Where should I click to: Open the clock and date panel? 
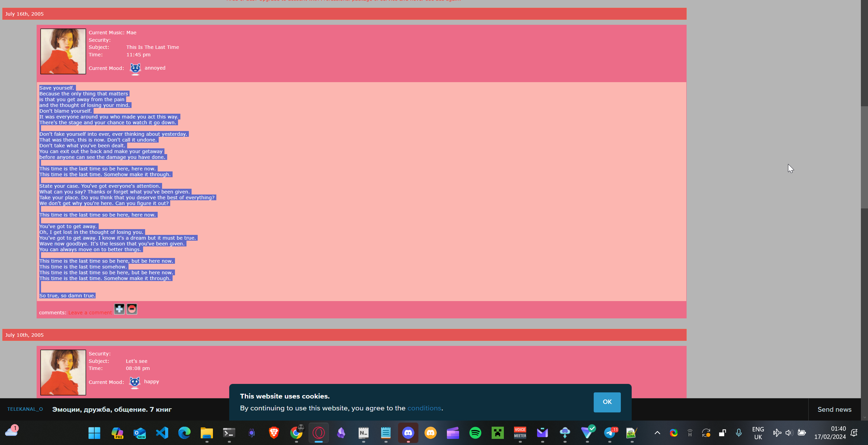point(830,433)
